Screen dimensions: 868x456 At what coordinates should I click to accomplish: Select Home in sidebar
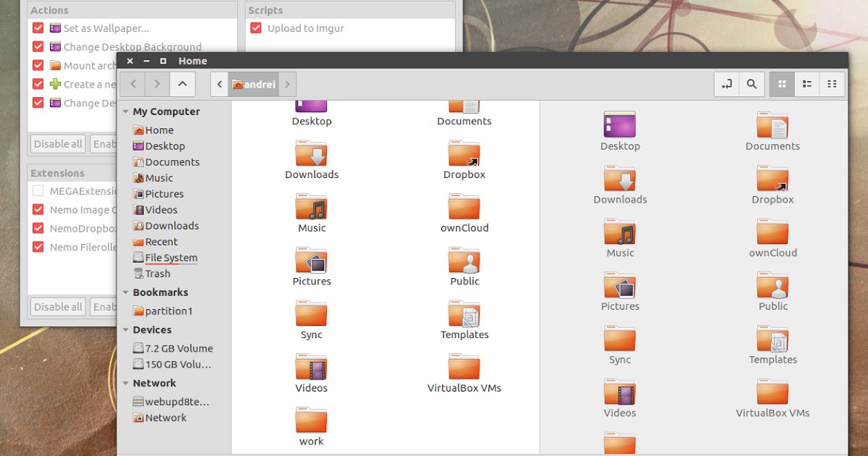coord(153,130)
